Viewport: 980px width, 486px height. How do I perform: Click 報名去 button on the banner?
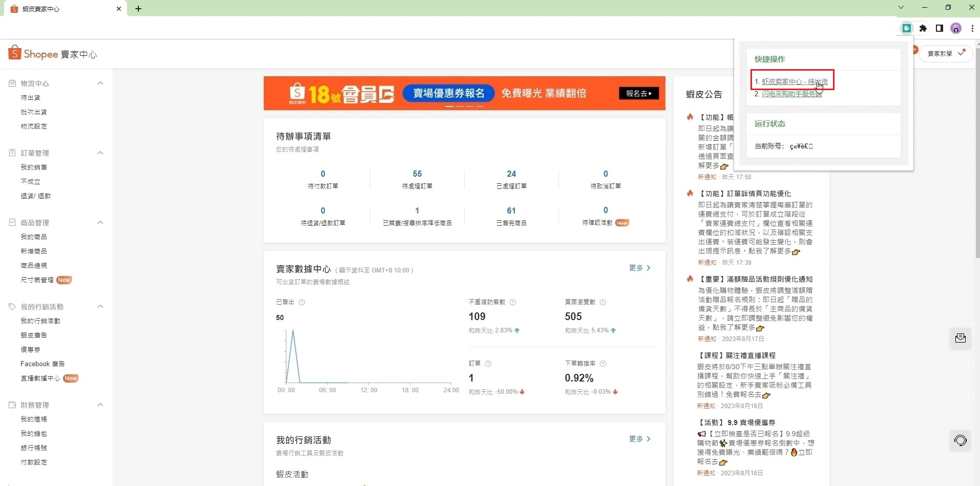pos(639,93)
